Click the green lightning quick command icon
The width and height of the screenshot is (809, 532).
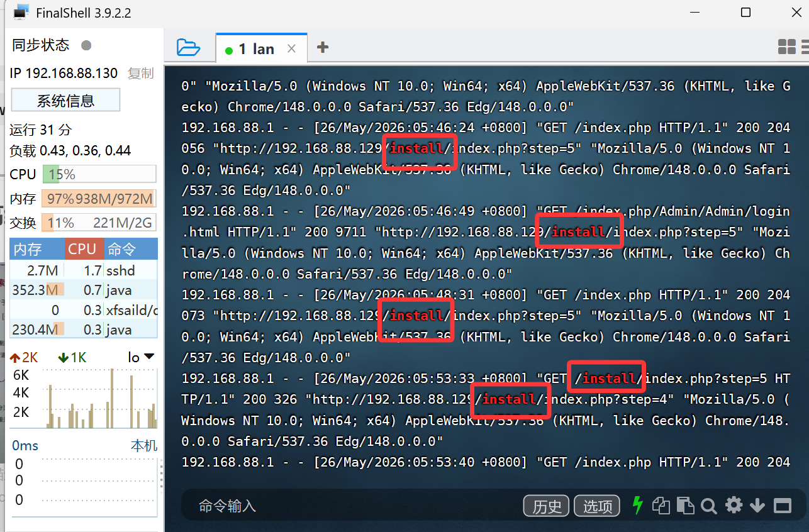[x=638, y=505]
